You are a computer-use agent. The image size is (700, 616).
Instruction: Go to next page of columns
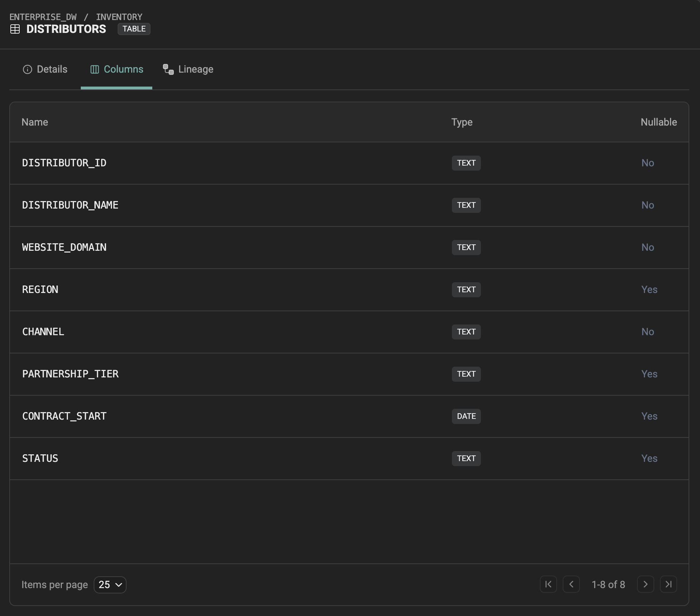tap(645, 584)
